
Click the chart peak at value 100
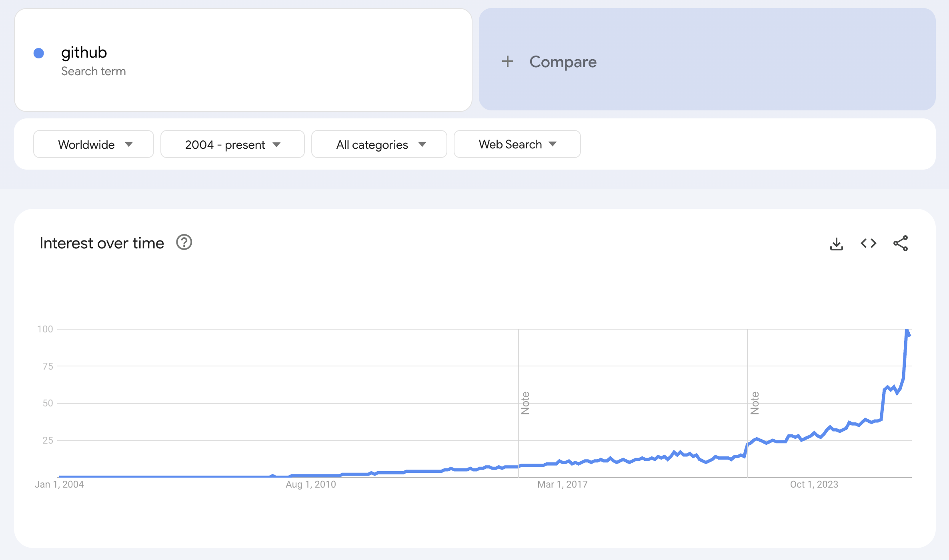[x=907, y=330]
